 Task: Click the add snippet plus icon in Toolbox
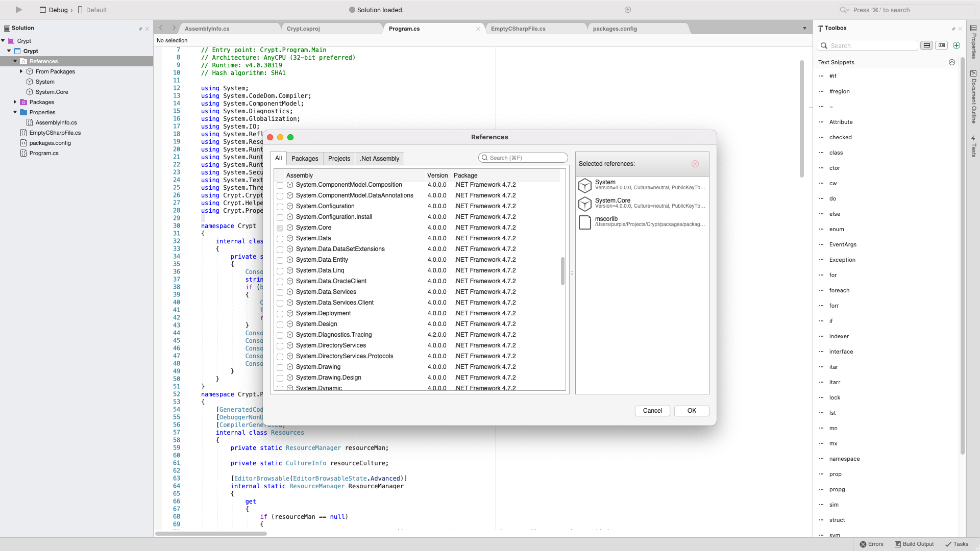coord(957,45)
